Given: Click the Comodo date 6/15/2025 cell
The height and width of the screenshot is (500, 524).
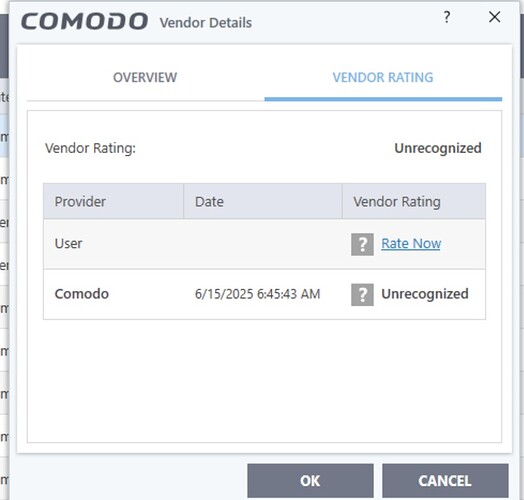Looking at the screenshot, I should click(257, 294).
